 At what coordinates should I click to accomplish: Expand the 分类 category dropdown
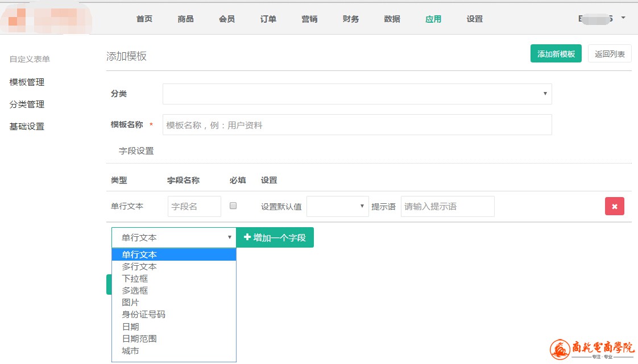[x=357, y=94]
